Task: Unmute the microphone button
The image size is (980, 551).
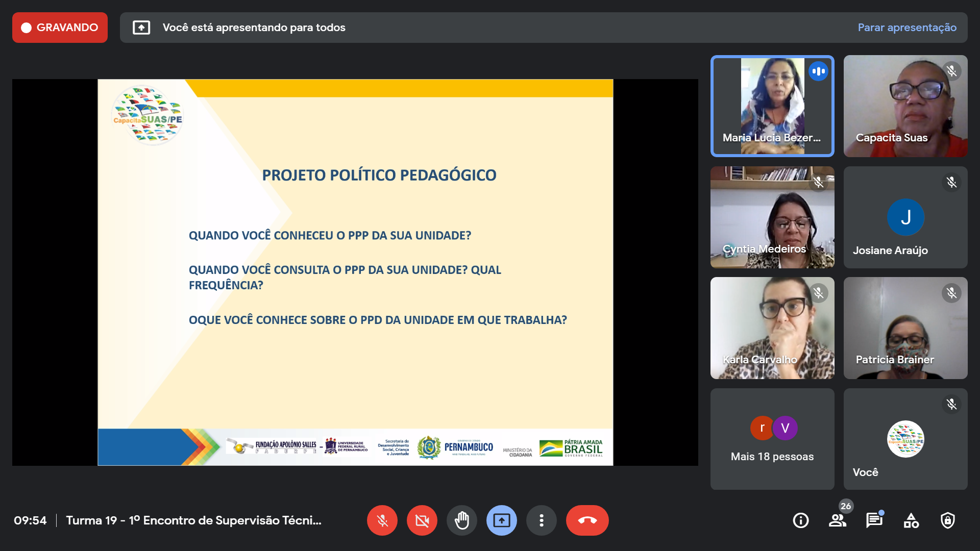Action: point(382,520)
